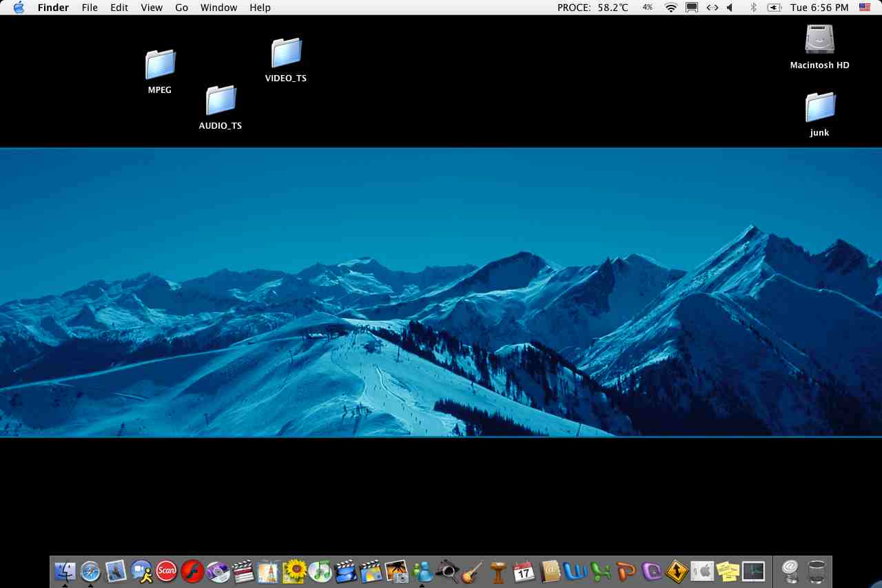
Task: Open the Wi-Fi AirPort status menu
Action: [671, 8]
